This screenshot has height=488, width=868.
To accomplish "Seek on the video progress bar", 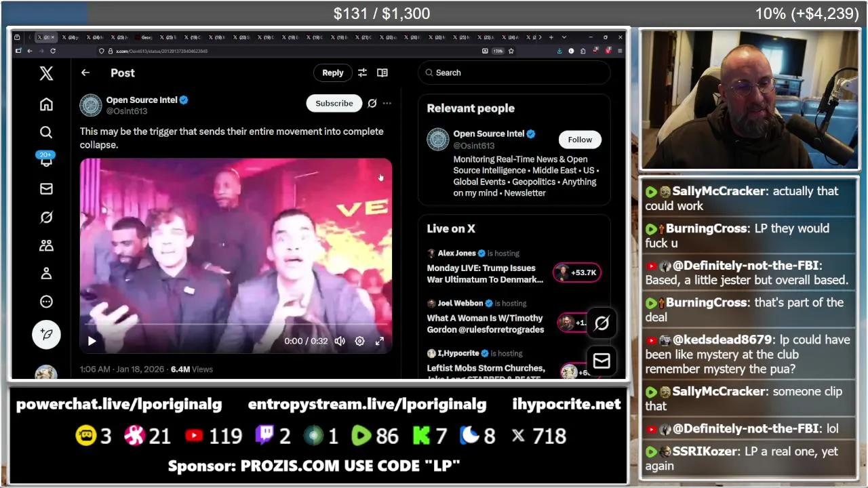I will click(x=236, y=325).
